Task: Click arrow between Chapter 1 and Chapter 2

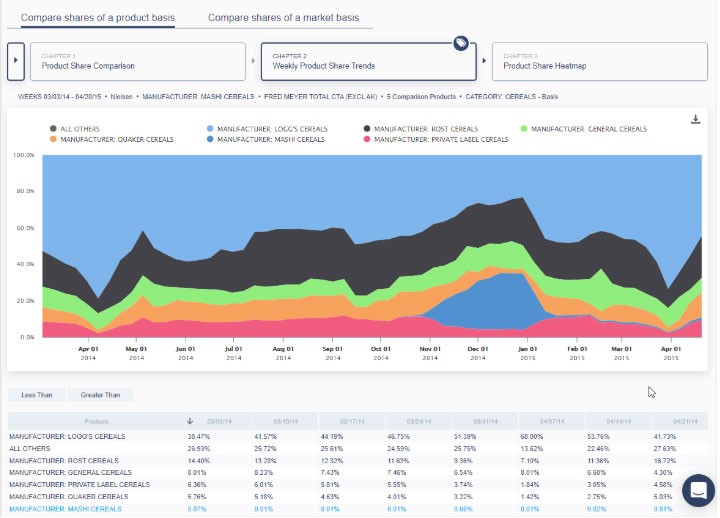Action: pyautogui.click(x=253, y=61)
